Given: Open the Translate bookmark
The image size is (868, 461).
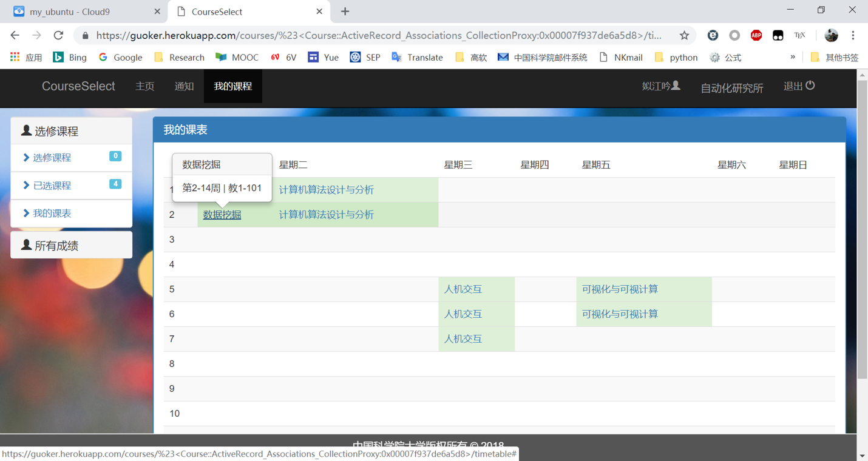Looking at the screenshot, I should point(417,57).
